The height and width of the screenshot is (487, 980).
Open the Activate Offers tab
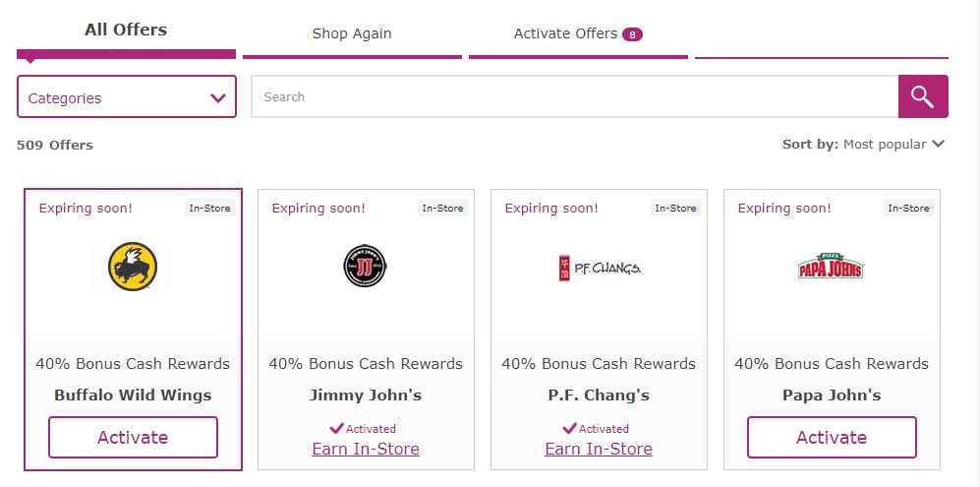578,33
